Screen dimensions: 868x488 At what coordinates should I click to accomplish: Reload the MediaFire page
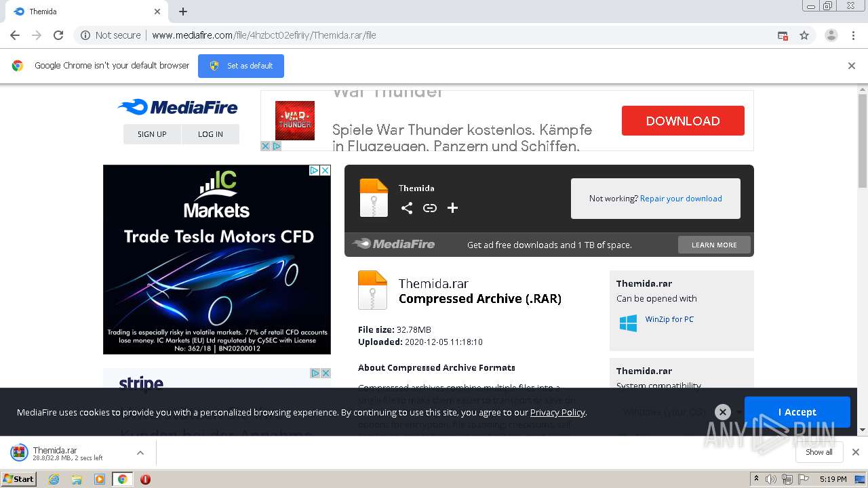click(58, 35)
